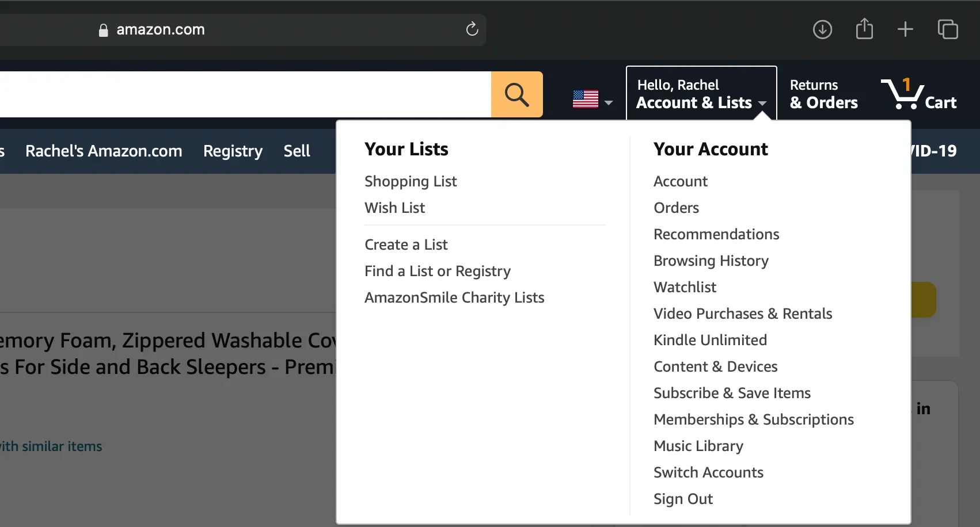The height and width of the screenshot is (527, 980).
Task: Open the browser downloads icon
Action: pos(822,29)
